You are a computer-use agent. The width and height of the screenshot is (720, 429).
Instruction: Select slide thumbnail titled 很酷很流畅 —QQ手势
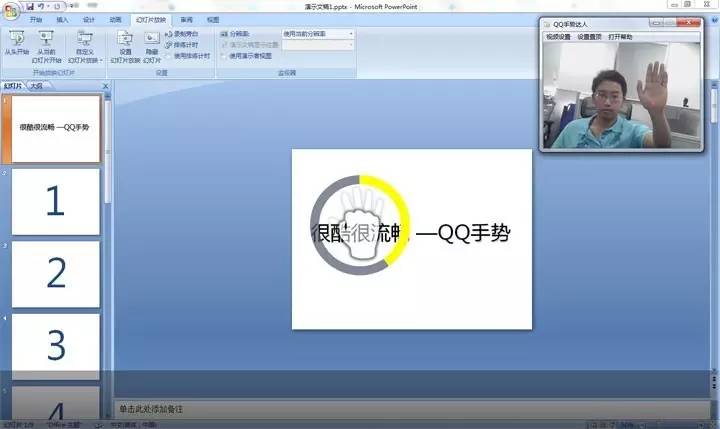[x=55, y=128]
